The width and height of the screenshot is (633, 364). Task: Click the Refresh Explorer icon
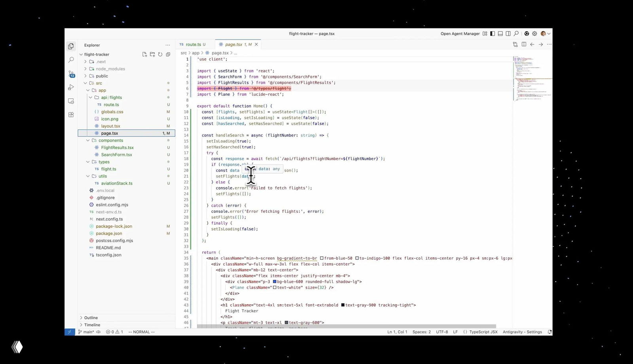tap(160, 54)
